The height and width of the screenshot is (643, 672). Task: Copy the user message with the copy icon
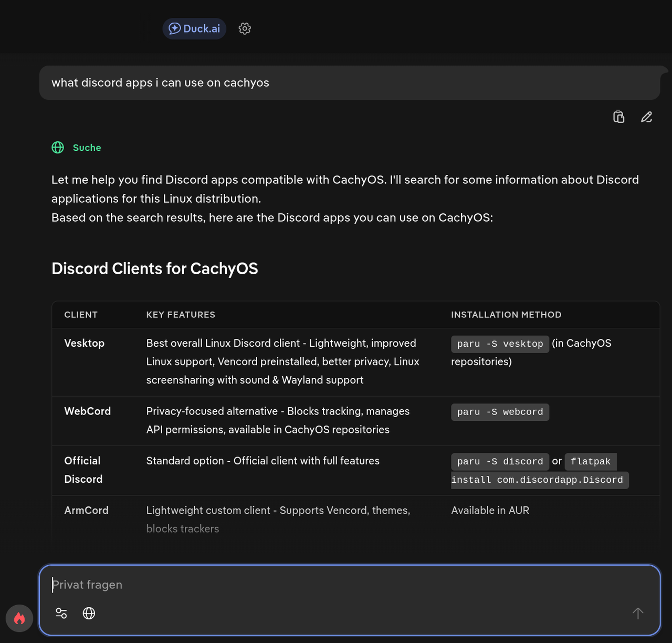click(619, 117)
